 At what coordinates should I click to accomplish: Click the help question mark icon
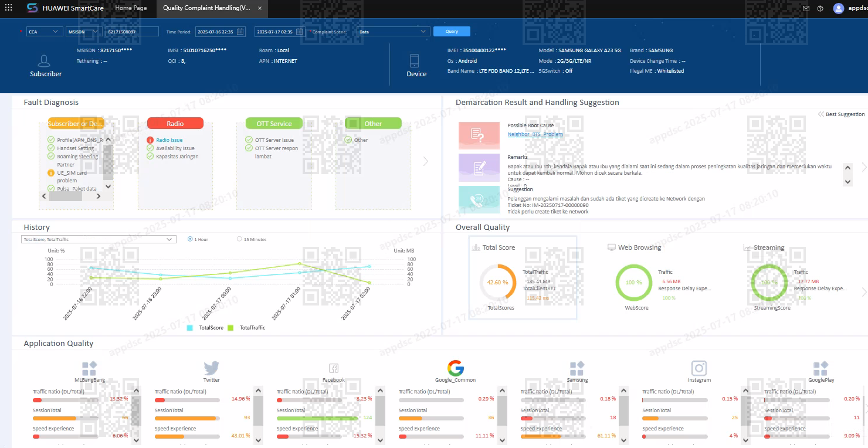pos(820,9)
